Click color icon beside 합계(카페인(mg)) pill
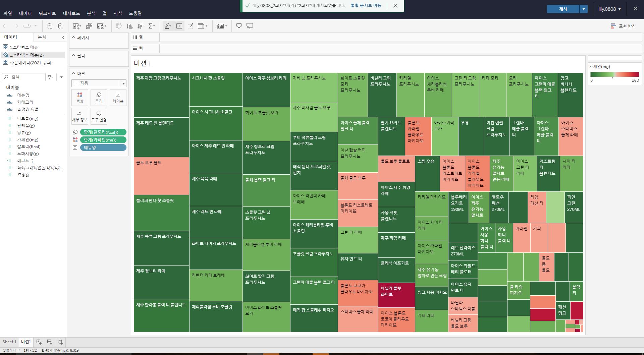The height and width of the screenshot is (355, 644). coord(75,140)
